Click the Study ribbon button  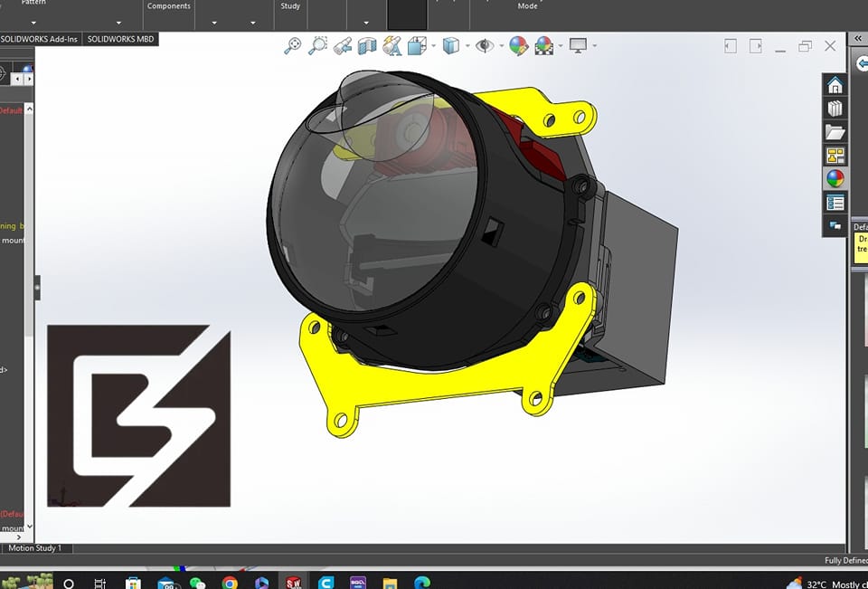click(290, 6)
